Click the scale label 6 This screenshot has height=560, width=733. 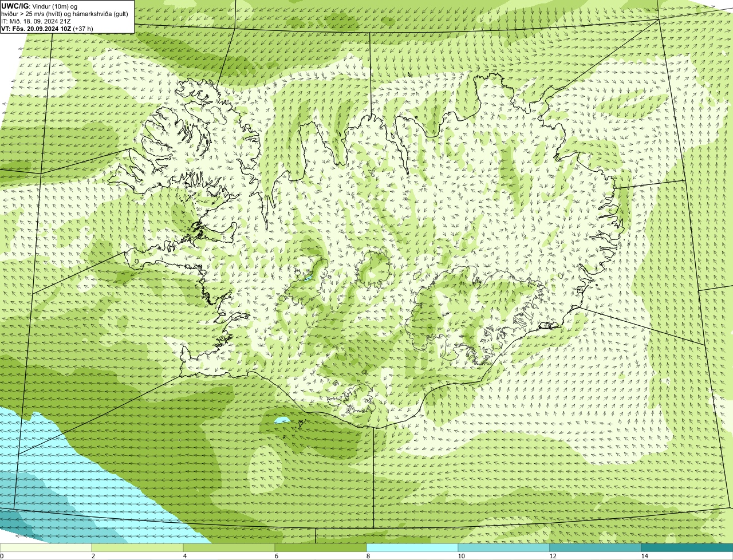click(276, 556)
